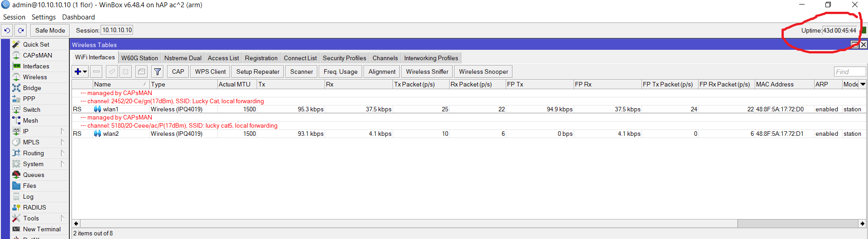Click the Setup Repeater button

coord(258,72)
